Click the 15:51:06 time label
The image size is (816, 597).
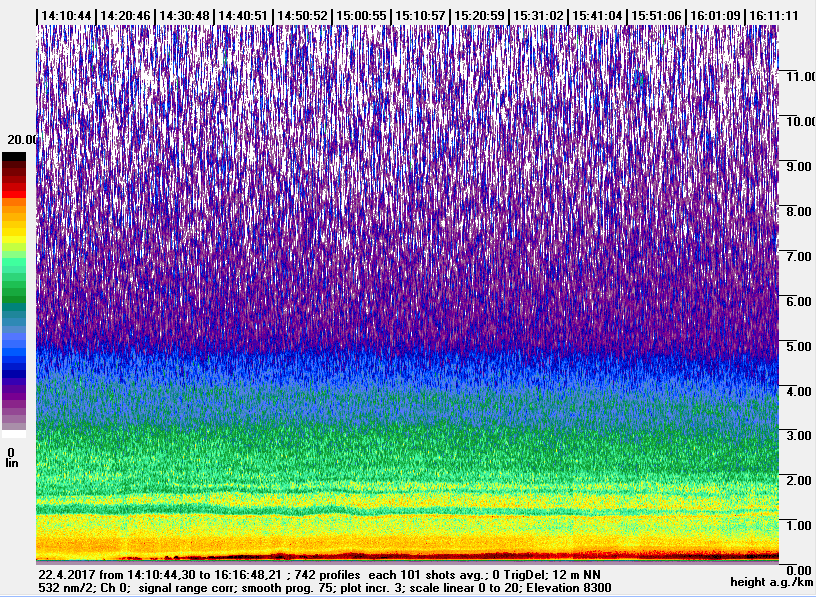click(656, 16)
